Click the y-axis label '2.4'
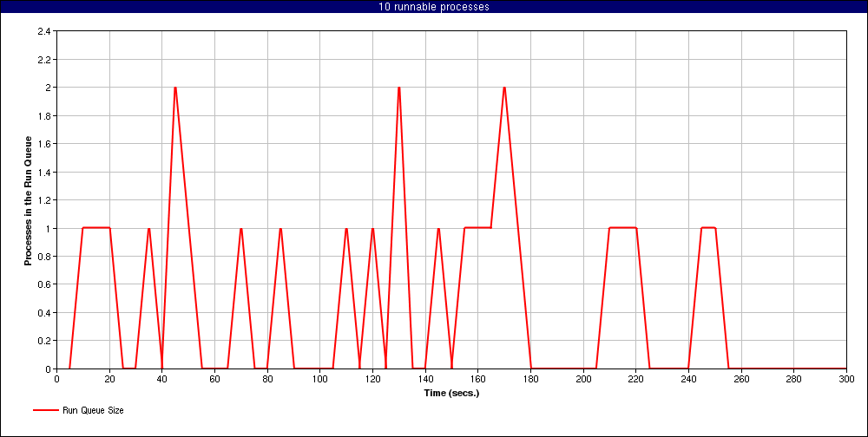The width and height of the screenshot is (868, 437). (44, 31)
